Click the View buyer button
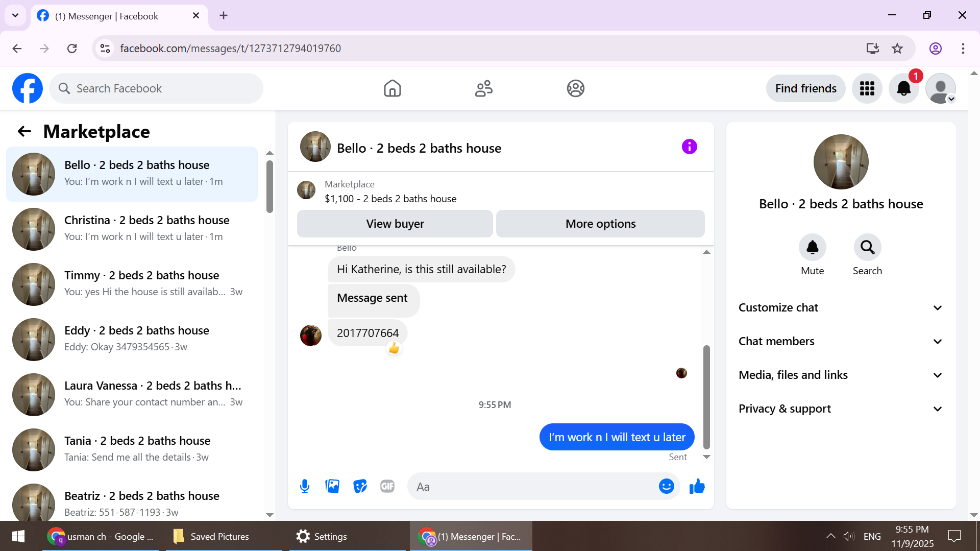The width and height of the screenshot is (980, 551). point(395,224)
